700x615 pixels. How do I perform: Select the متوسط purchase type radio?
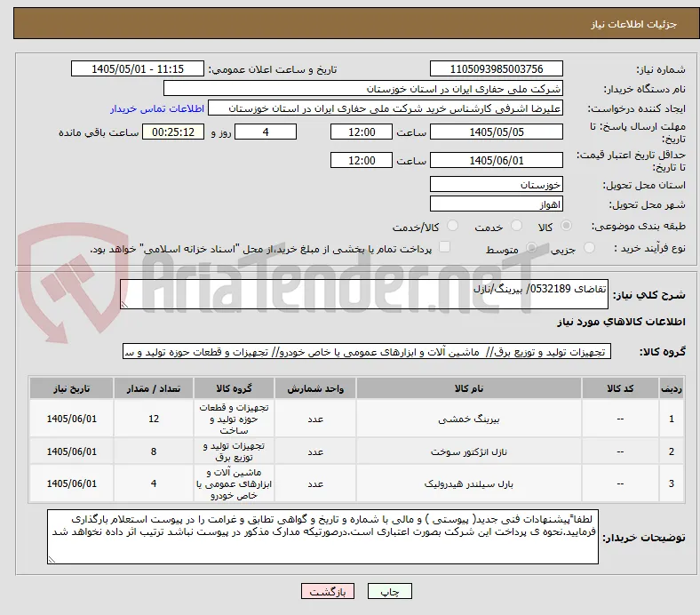(531, 247)
